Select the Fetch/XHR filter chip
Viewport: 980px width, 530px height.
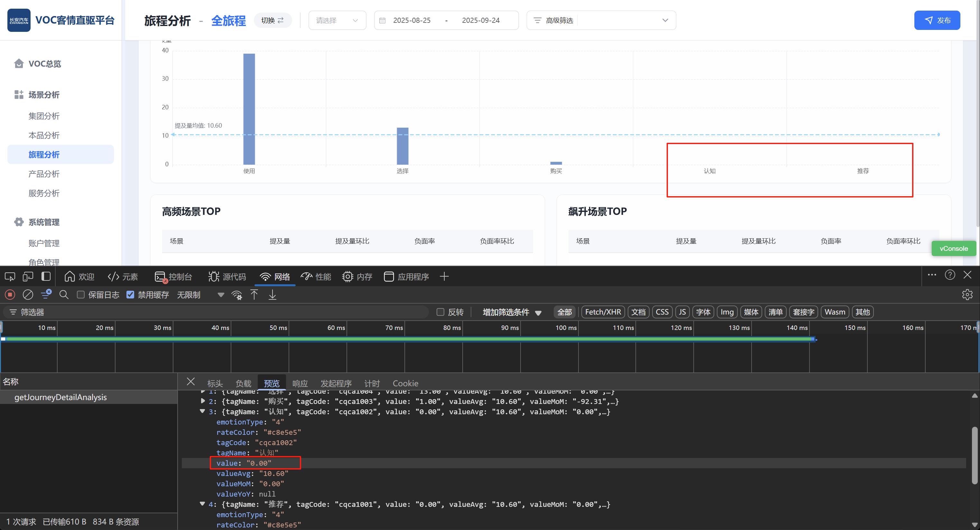click(x=603, y=312)
